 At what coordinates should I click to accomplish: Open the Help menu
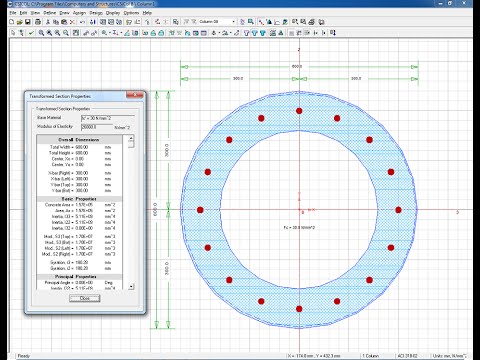tap(147, 13)
